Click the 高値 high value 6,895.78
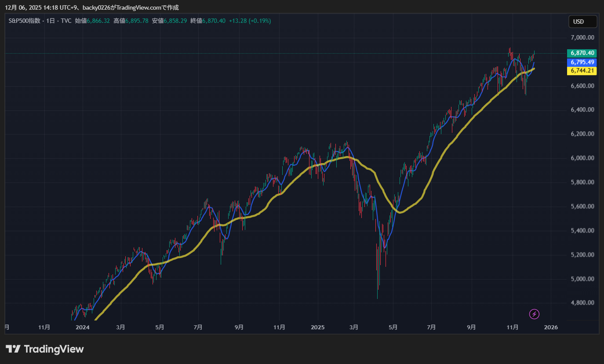The height and width of the screenshot is (364, 604). 137,21
